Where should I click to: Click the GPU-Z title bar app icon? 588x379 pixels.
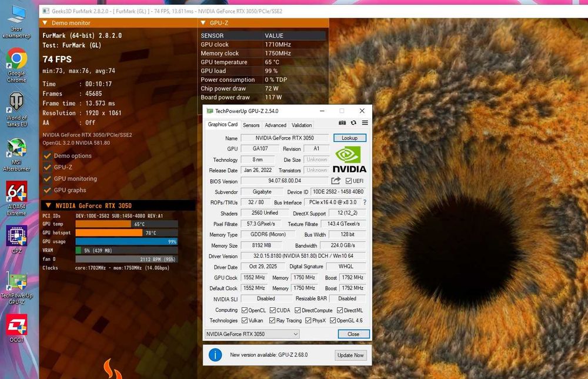pos(210,111)
